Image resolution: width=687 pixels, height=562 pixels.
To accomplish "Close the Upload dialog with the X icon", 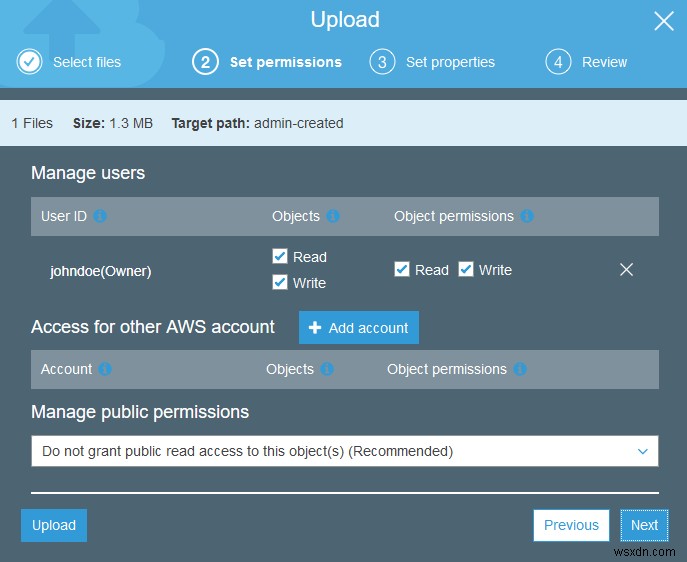I will coord(664,21).
